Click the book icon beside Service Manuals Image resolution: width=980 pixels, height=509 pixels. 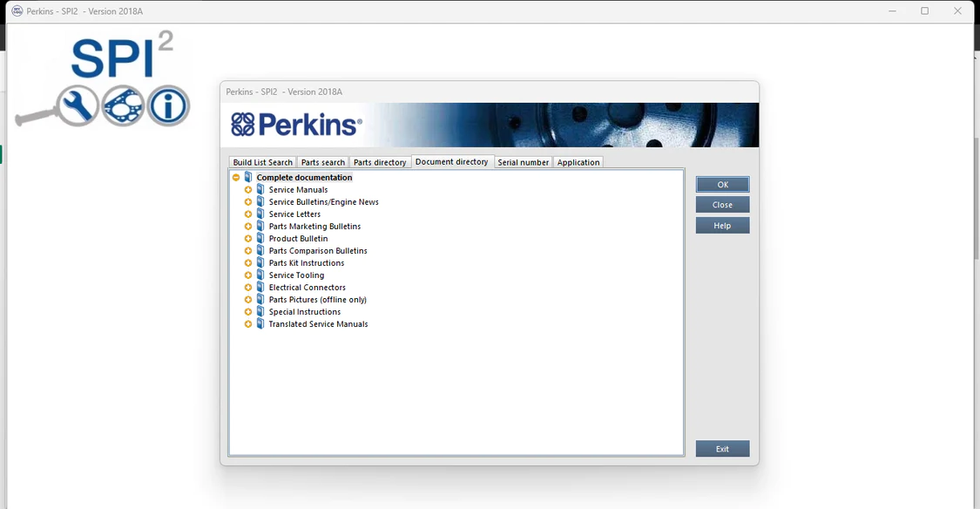click(260, 190)
